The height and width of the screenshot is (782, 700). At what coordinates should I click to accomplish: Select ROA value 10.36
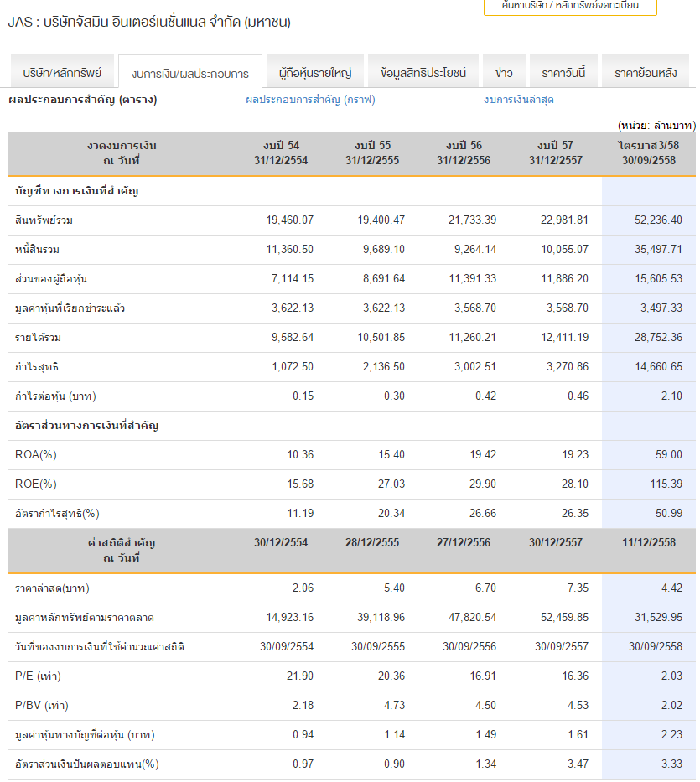click(x=300, y=455)
